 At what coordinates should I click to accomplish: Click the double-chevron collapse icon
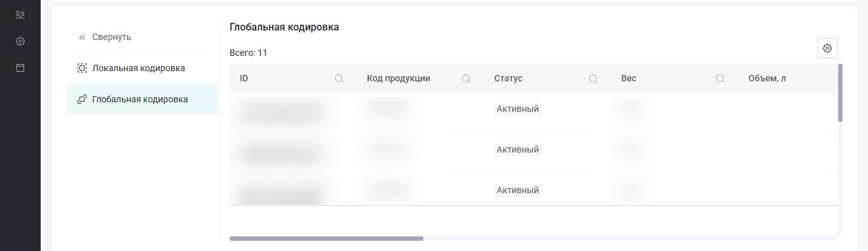tap(82, 37)
